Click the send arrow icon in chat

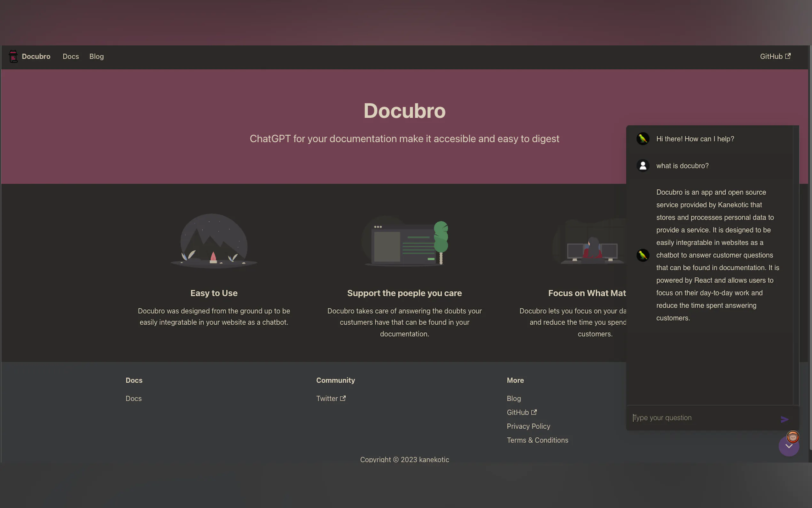point(784,419)
